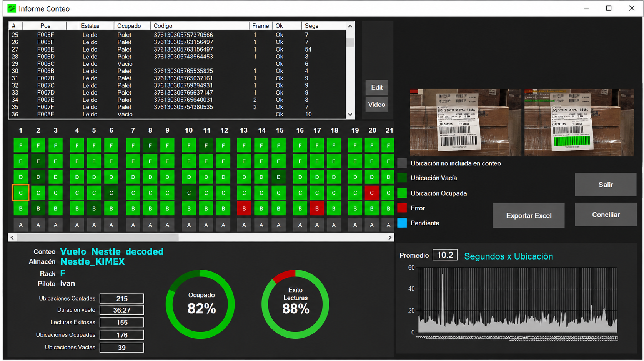Click the Conciliar button
This screenshot has width=644, height=361.
click(x=606, y=215)
